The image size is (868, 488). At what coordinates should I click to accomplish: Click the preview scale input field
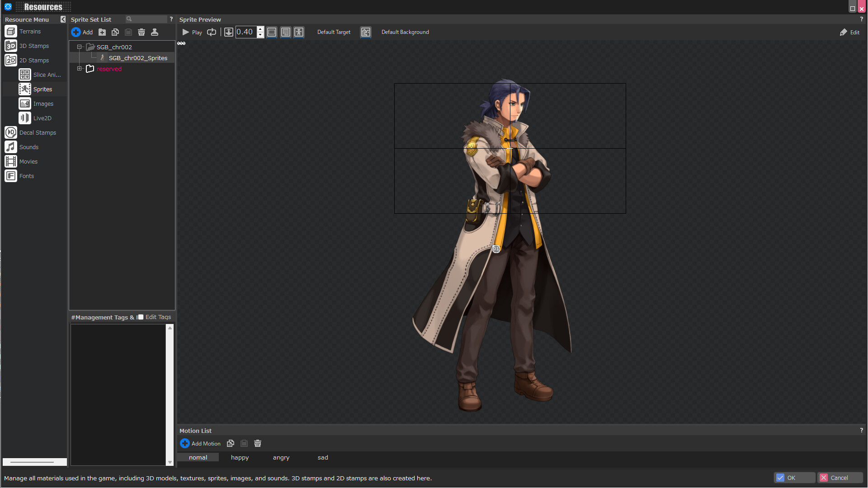246,32
